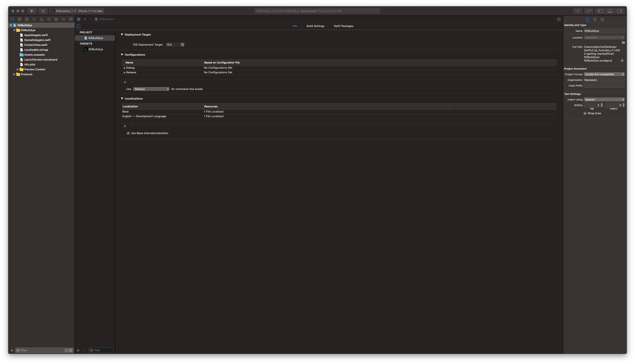
Task: Open the Find navigator magnifier icon
Action: coord(34,19)
